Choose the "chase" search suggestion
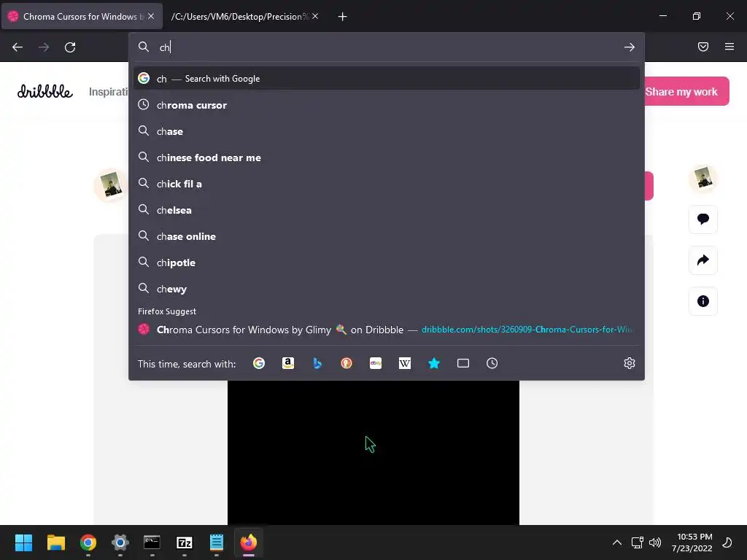This screenshot has height=560, width=747. click(x=387, y=131)
